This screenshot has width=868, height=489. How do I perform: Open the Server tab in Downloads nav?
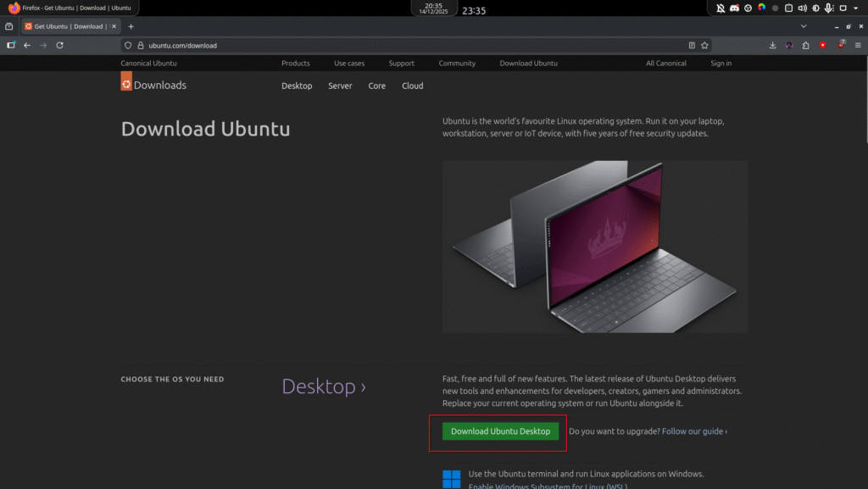(340, 86)
